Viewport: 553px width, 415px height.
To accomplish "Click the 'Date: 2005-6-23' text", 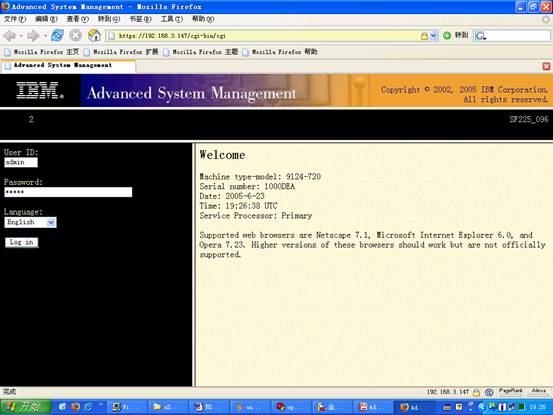I will coord(232,196).
